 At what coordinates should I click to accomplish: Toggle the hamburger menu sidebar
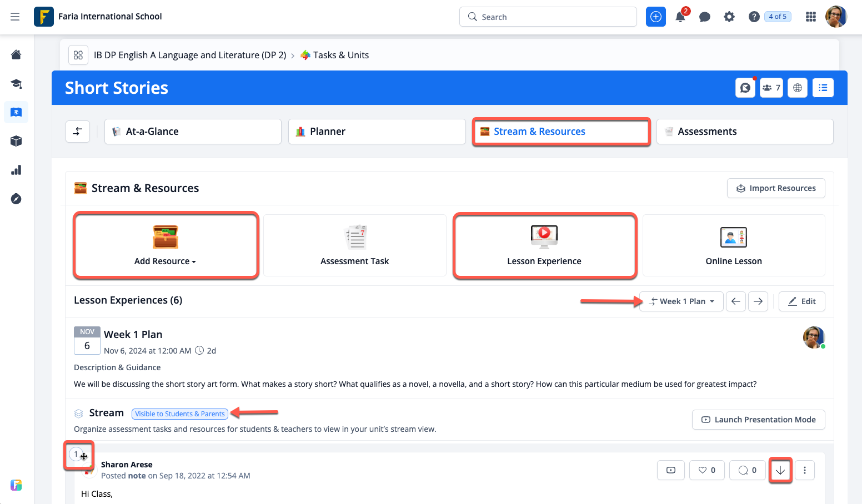[15, 17]
